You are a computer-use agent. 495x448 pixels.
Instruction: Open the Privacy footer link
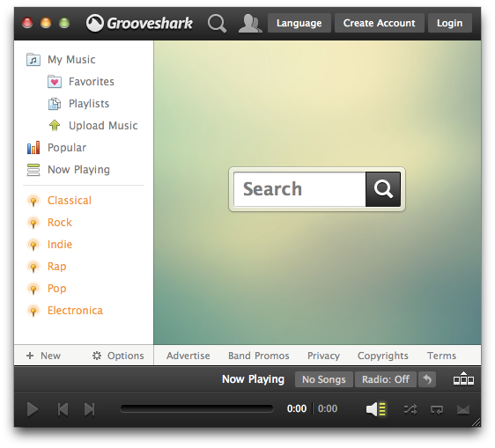pyautogui.click(x=323, y=356)
